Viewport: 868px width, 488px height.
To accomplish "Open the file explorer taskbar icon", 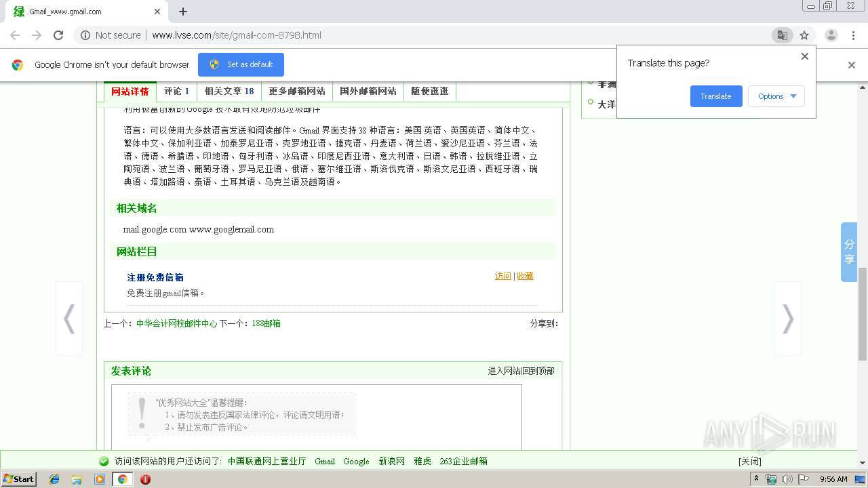I will [77, 479].
